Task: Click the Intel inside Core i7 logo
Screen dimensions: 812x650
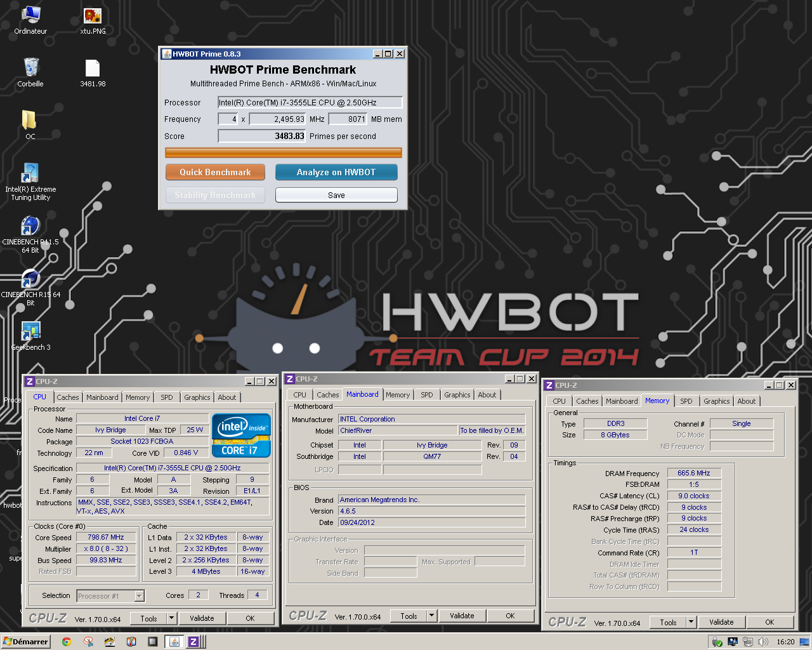Action: point(242,435)
